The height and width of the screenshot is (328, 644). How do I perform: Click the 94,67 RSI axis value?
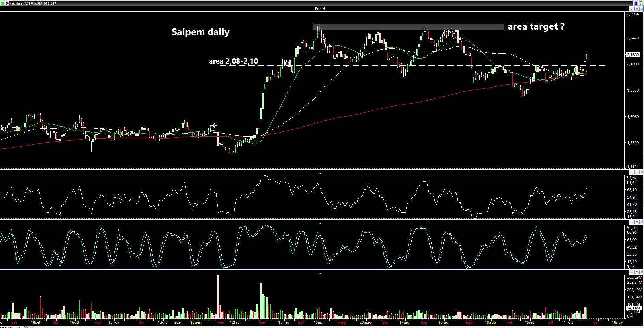632,178
